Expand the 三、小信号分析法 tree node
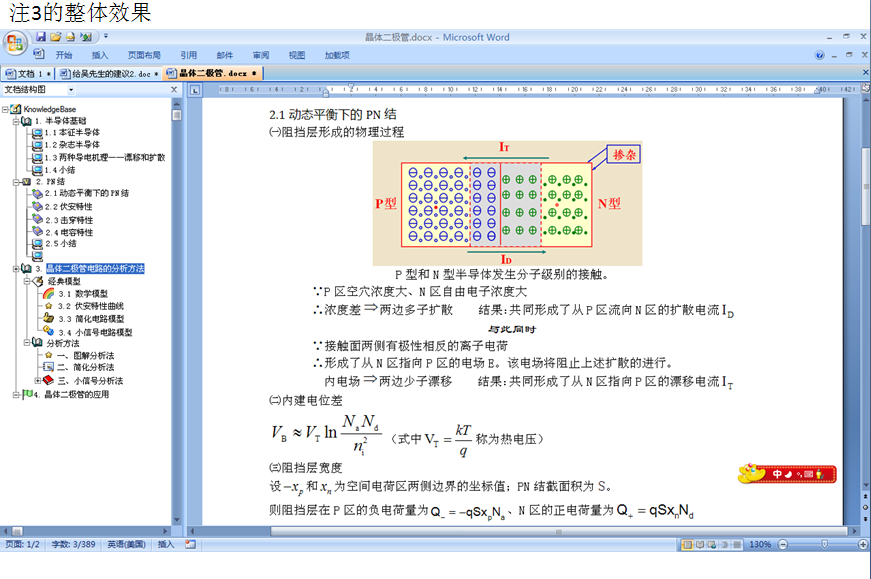 38,381
